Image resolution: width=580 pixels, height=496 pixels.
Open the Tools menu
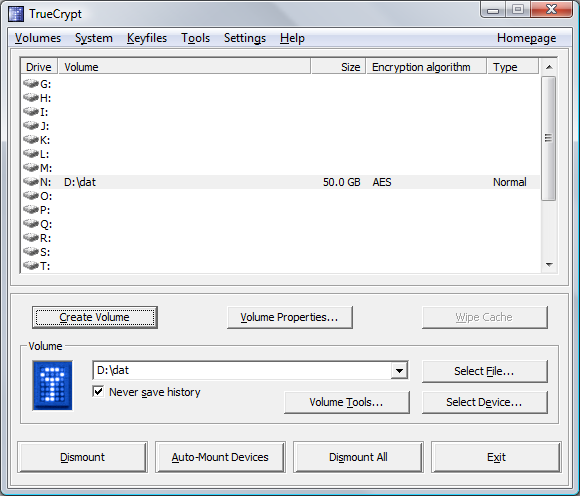pyautogui.click(x=195, y=38)
